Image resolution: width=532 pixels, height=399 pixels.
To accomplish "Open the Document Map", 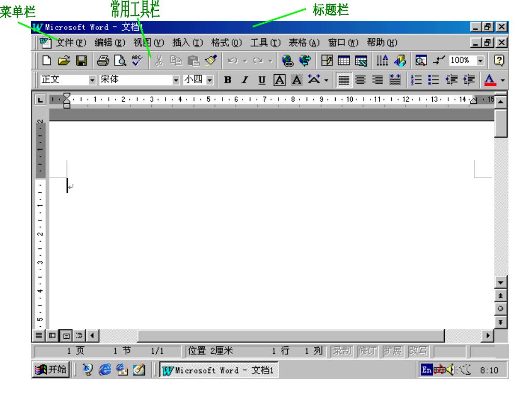I will (x=421, y=61).
